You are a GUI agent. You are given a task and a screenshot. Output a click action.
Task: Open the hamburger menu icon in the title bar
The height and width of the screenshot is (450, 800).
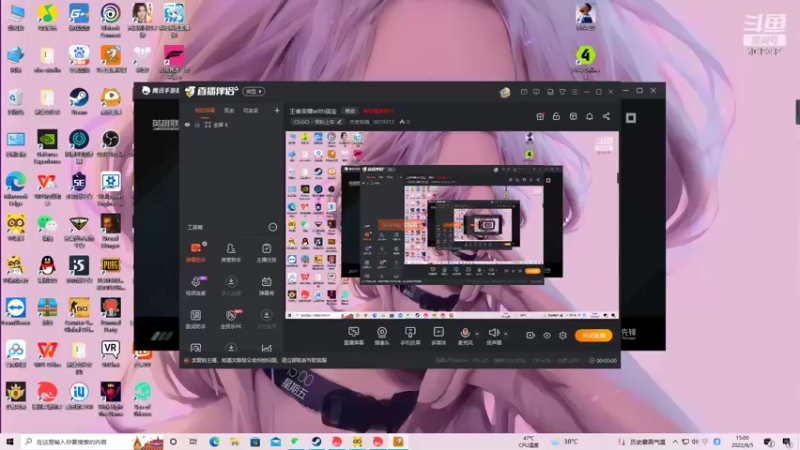(574, 92)
